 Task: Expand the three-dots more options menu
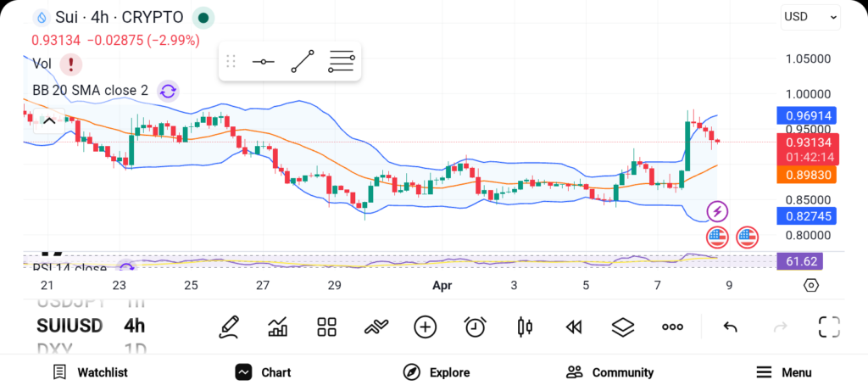pos(672,327)
